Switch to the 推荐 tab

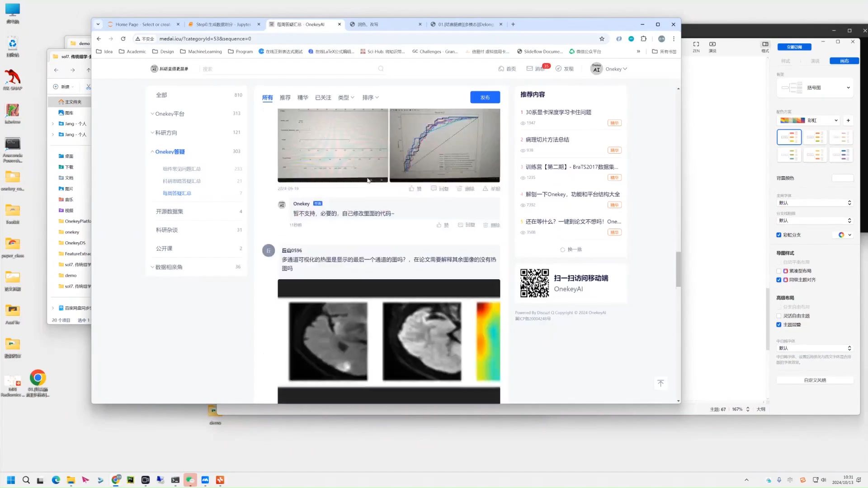[285, 98]
